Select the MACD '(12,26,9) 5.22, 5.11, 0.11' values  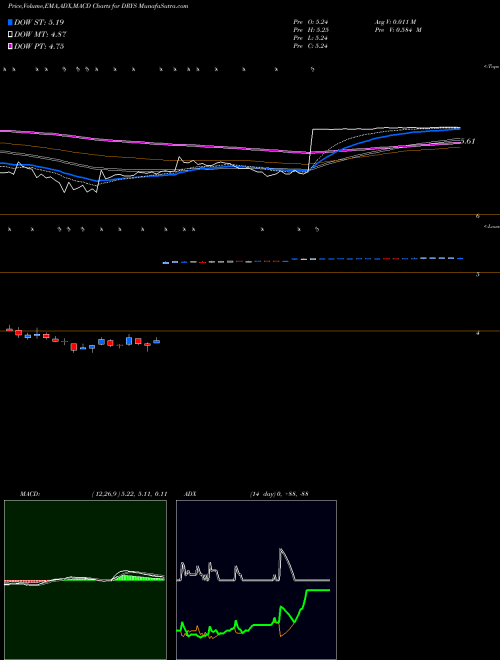[x=129, y=494]
